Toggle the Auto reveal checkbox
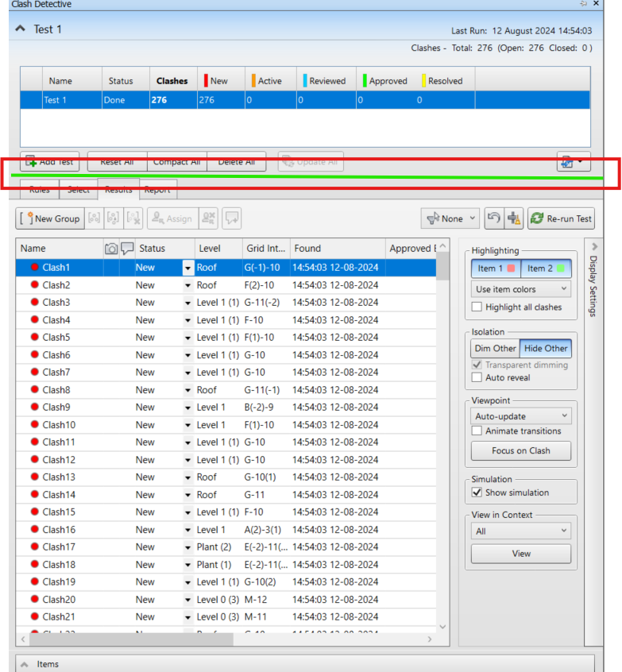This screenshot has height=672, width=622. [477, 377]
